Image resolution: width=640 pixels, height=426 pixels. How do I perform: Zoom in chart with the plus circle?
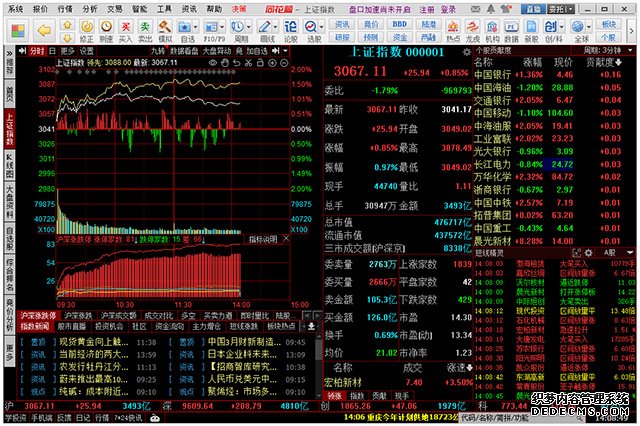(x=272, y=63)
